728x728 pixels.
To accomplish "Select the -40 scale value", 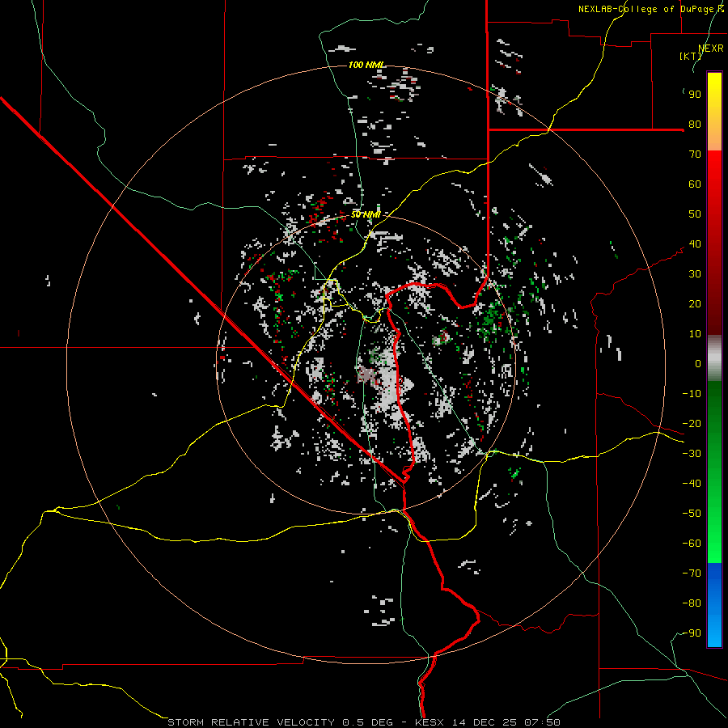I will (x=692, y=484).
